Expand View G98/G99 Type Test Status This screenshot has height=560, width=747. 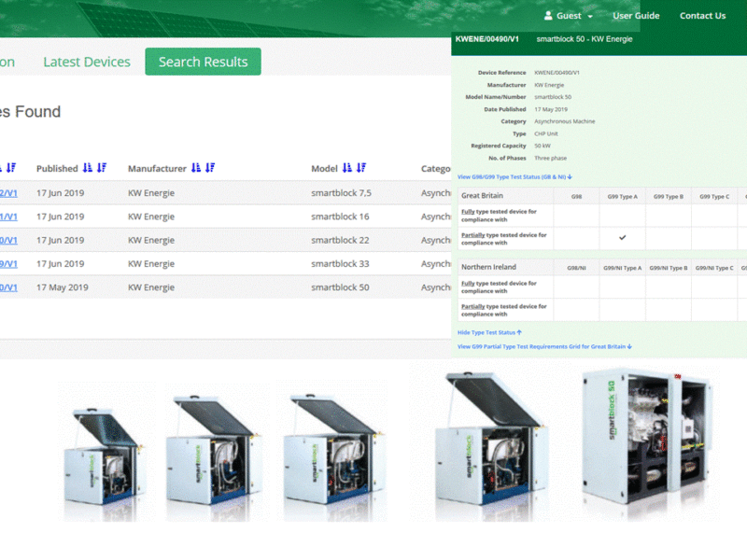pyautogui.click(x=514, y=176)
